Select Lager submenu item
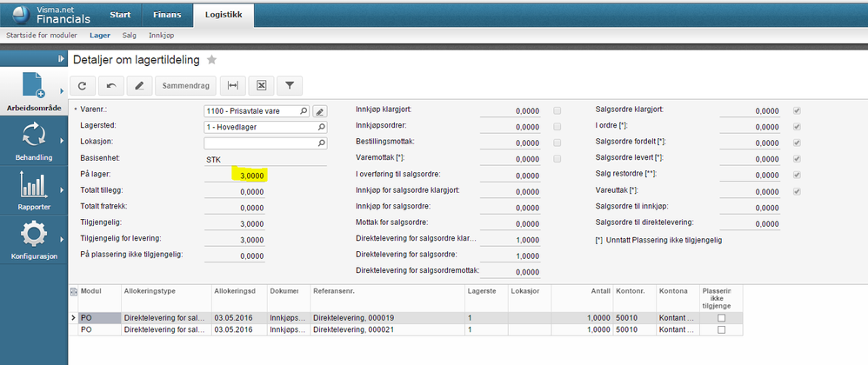This screenshot has height=365, width=868. pos(100,36)
